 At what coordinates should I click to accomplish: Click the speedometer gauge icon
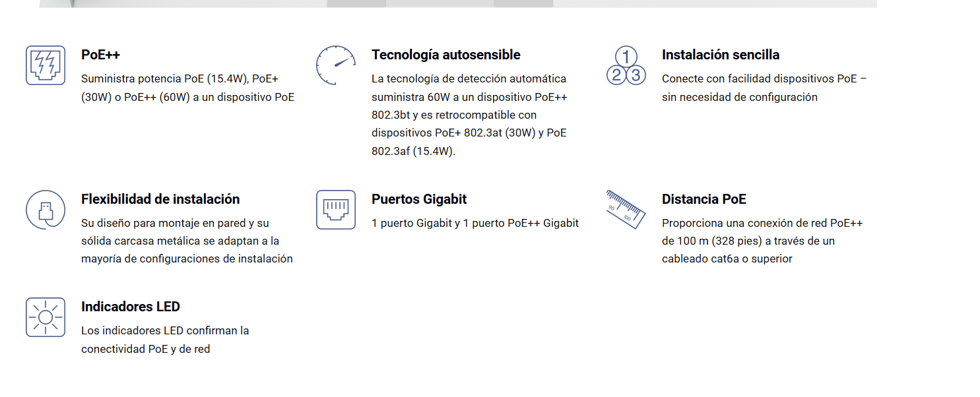[x=335, y=65]
